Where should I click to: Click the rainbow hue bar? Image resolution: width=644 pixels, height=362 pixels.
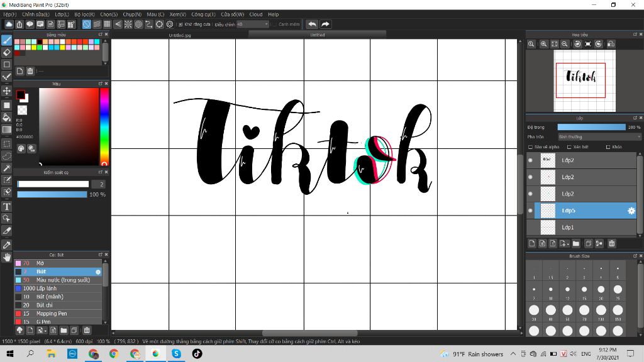coord(104,127)
